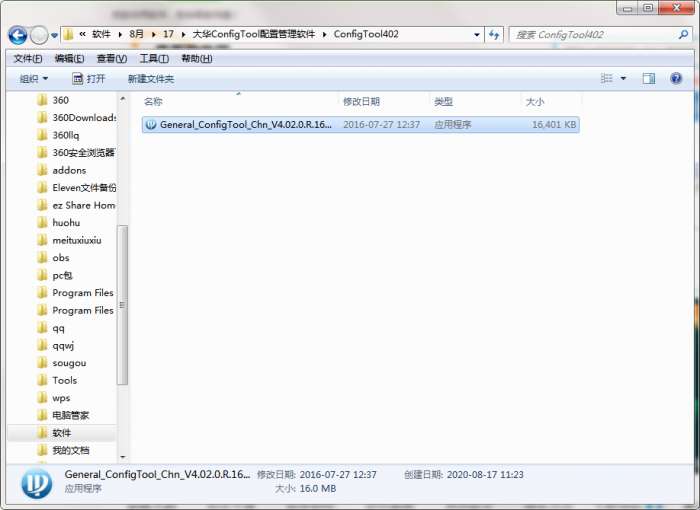Open the 查看(V) menu
The image size is (700, 510).
point(112,59)
